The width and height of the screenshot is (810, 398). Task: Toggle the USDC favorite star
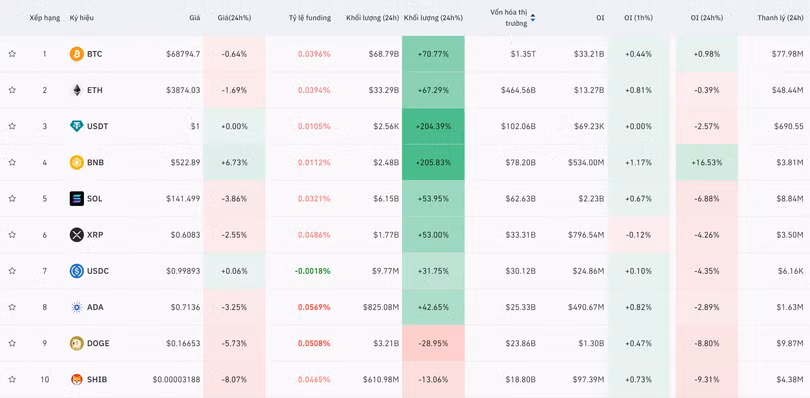click(12, 271)
